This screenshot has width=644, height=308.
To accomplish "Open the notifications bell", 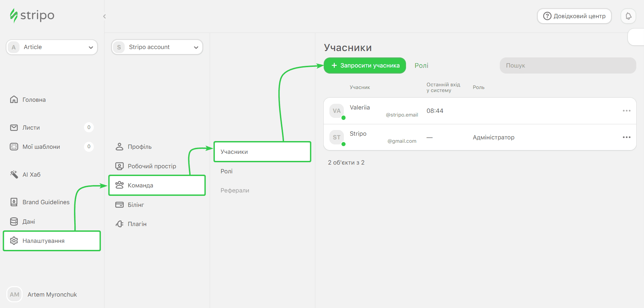I will [628, 16].
